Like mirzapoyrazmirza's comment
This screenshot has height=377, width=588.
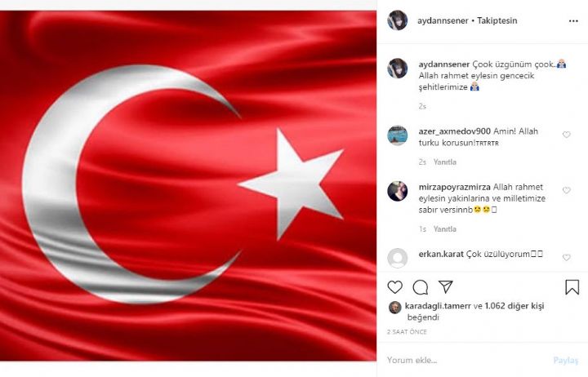point(567,190)
